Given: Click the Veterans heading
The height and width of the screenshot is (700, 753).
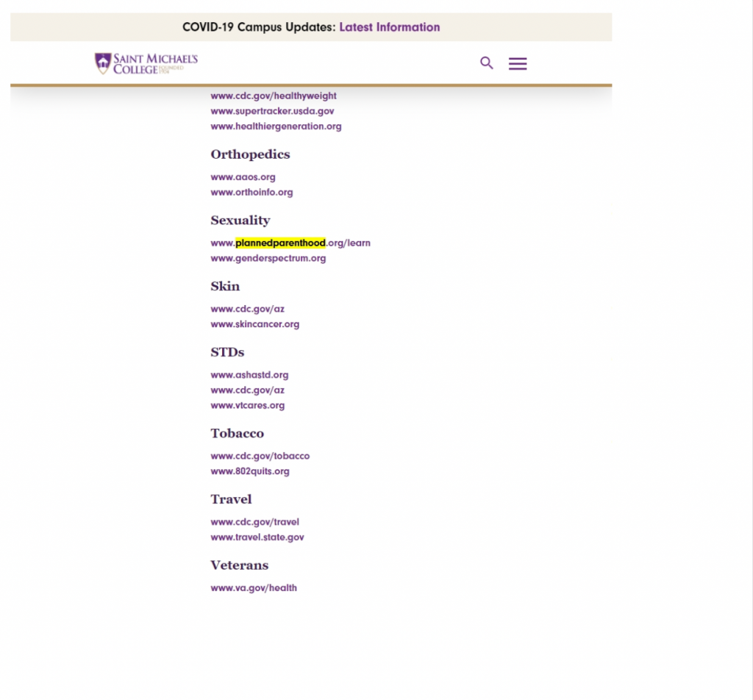Looking at the screenshot, I should pos(240,565).
